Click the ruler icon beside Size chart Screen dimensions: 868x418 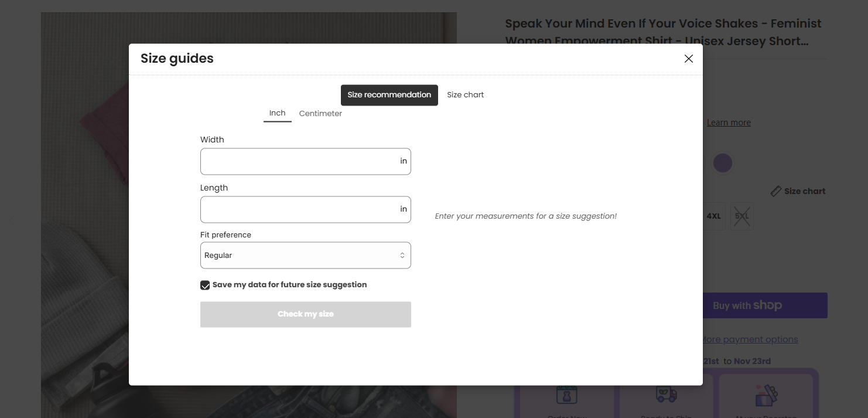pos(775,191)
